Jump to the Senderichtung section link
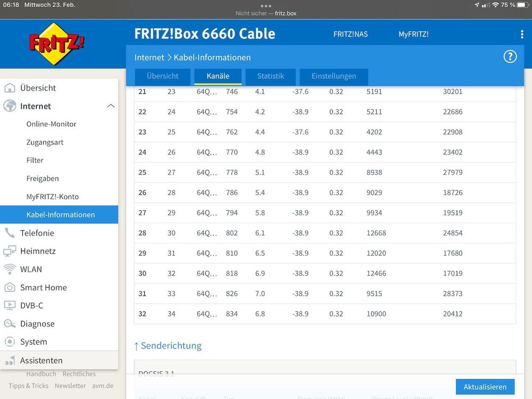 click(168, 346)
